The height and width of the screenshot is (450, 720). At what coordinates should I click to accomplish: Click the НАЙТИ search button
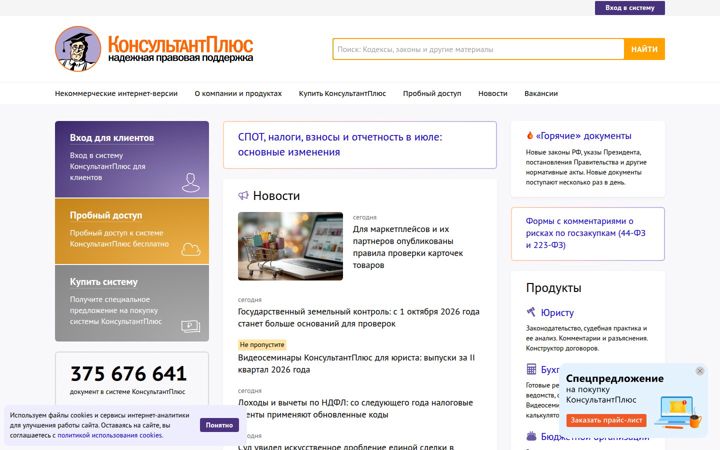coord(644,49)
